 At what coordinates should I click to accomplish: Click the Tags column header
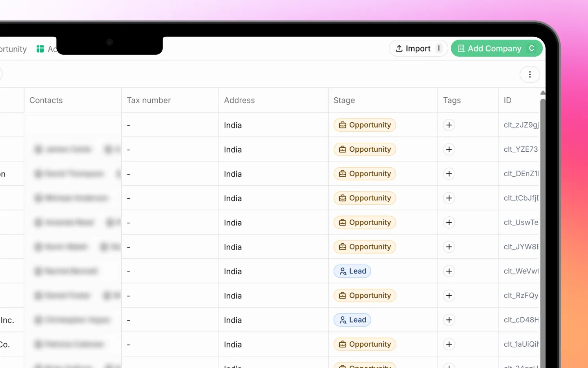468,100
